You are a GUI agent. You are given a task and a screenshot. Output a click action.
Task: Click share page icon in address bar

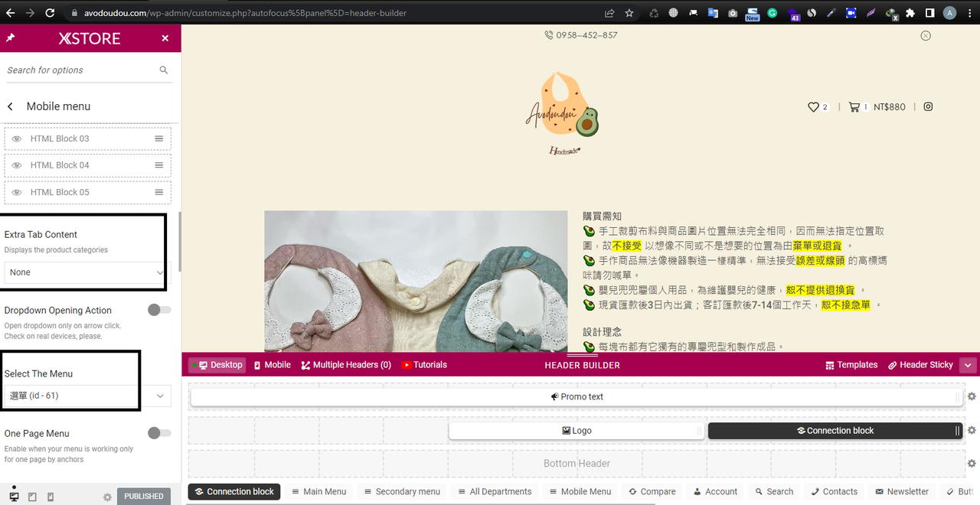[609, 13]
